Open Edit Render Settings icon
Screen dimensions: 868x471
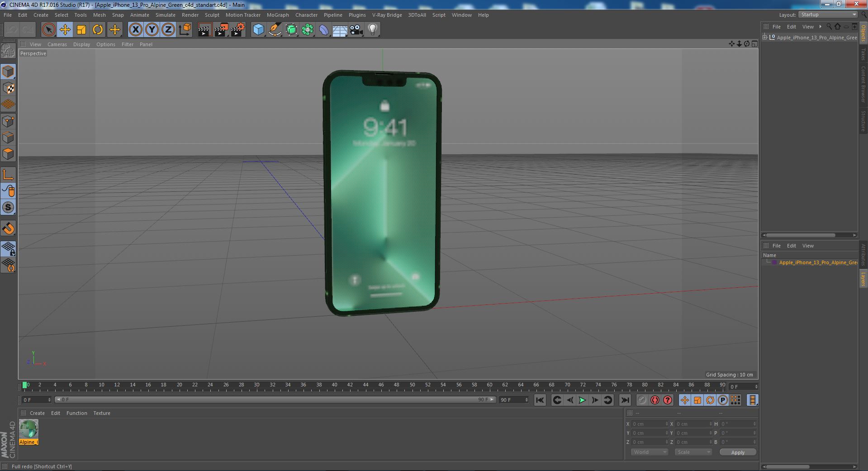tap(238, 30)
